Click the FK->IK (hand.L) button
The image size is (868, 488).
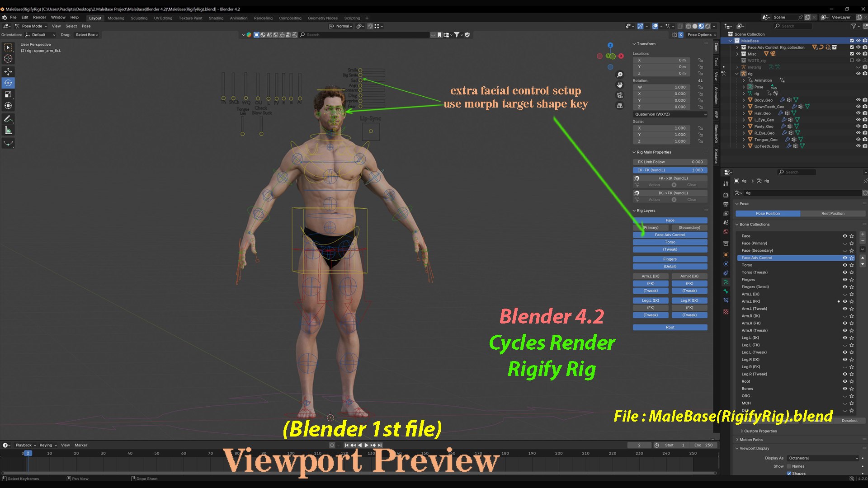pos(673,178)
